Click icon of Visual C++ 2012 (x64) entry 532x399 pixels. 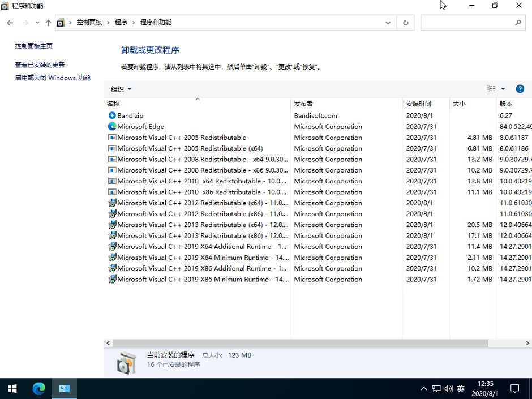(x=112, y=203)
